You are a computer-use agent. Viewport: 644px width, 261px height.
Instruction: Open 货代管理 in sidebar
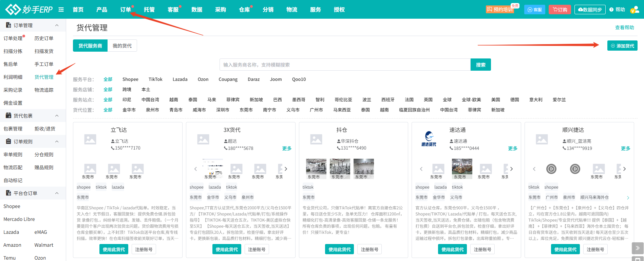(x=44, y=77)
